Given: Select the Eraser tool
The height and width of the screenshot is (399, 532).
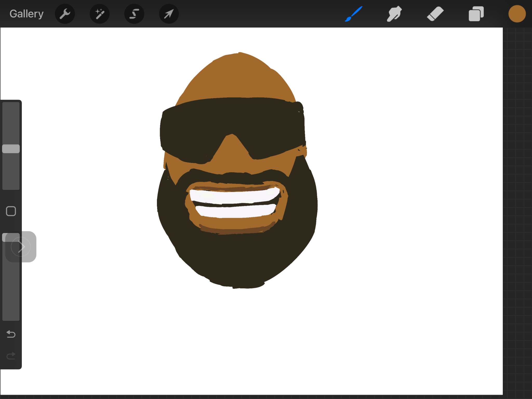Looking at the screenshot, I should (435, 14).
